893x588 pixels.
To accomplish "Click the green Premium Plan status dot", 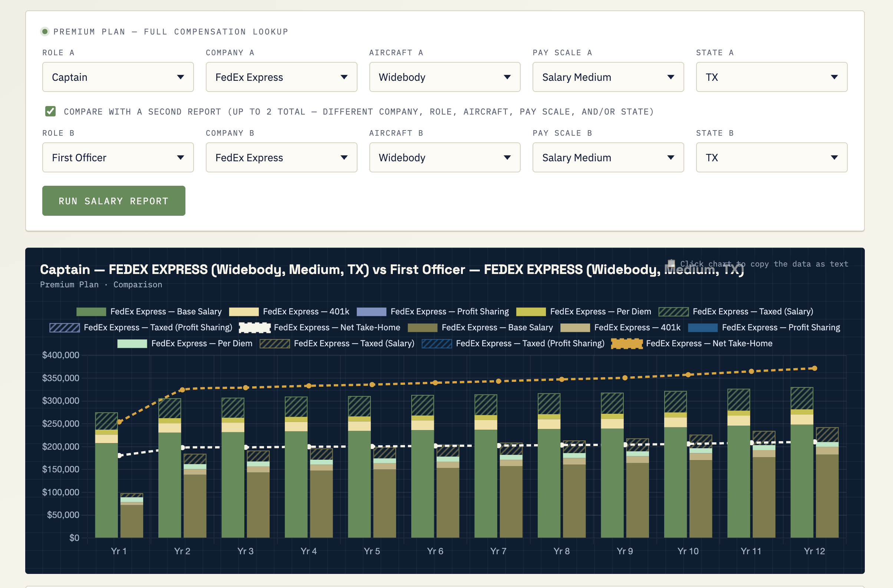I will click(45, 32).
